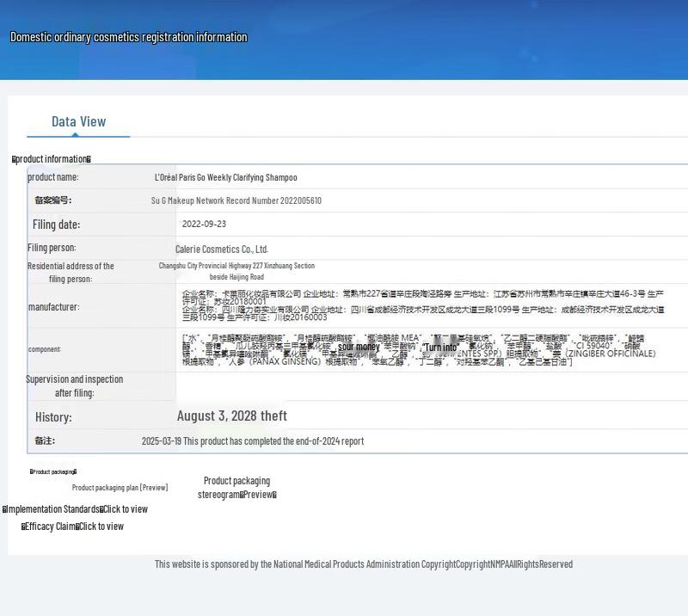Viewport: 688px width, 616px height.
Task: Switch to the Data View tab
Action: (78, 121)
